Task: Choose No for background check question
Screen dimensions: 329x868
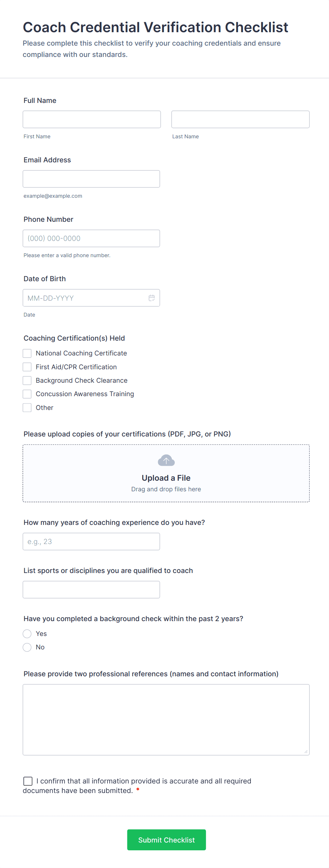Action: click(x=27, y=647)
